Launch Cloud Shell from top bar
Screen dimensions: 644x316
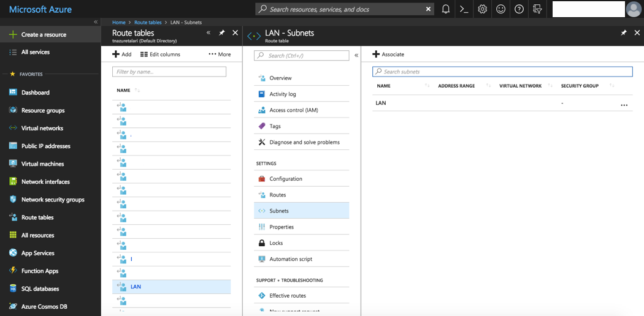(464, 9)
